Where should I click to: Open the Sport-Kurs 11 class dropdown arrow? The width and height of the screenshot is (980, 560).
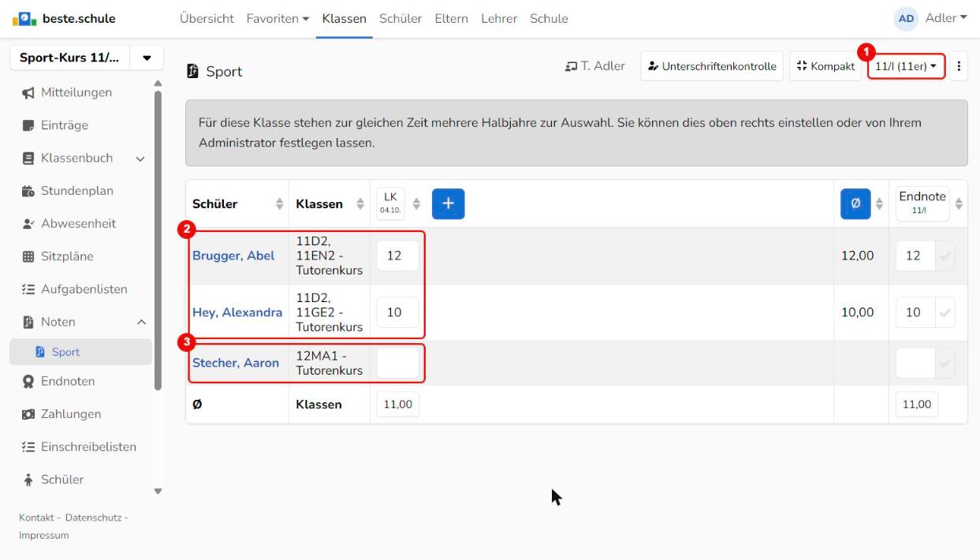(147, 58)
